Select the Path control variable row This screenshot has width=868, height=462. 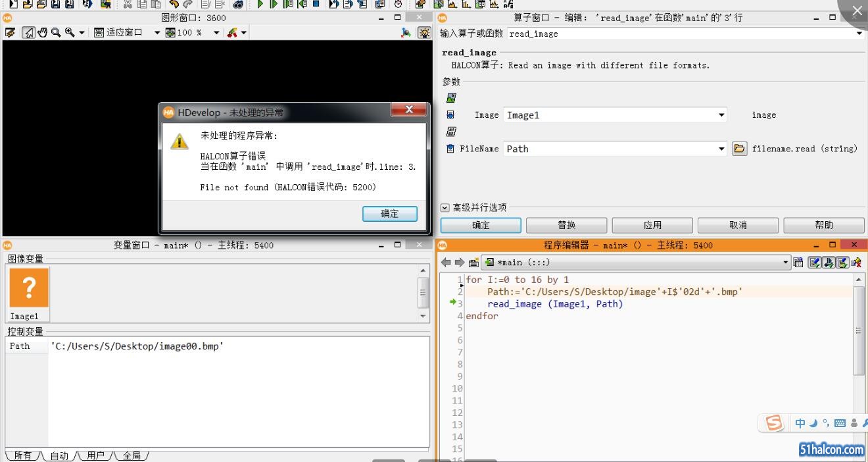(x=217, y=346)
